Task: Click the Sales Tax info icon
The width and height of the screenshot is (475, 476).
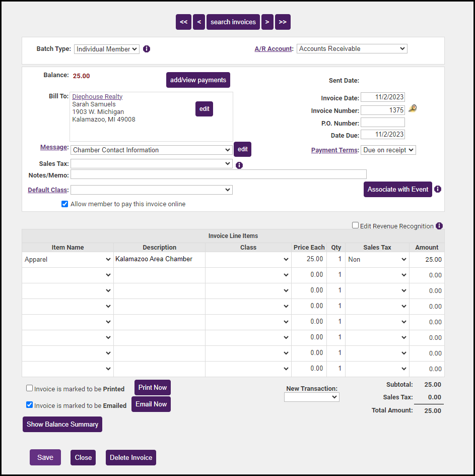Action: 239,165
